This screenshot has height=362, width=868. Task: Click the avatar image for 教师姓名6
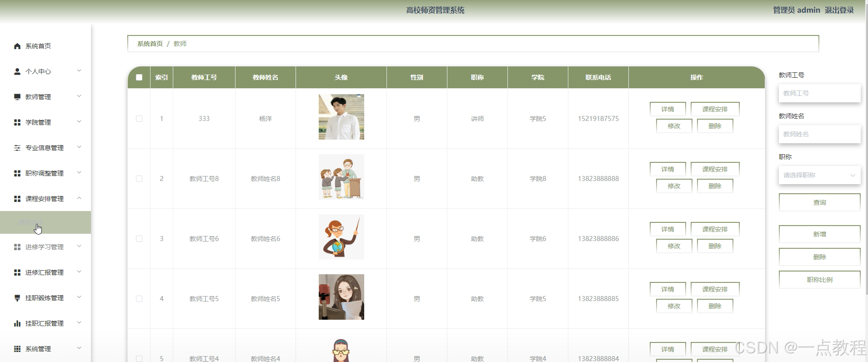point(341,237)
